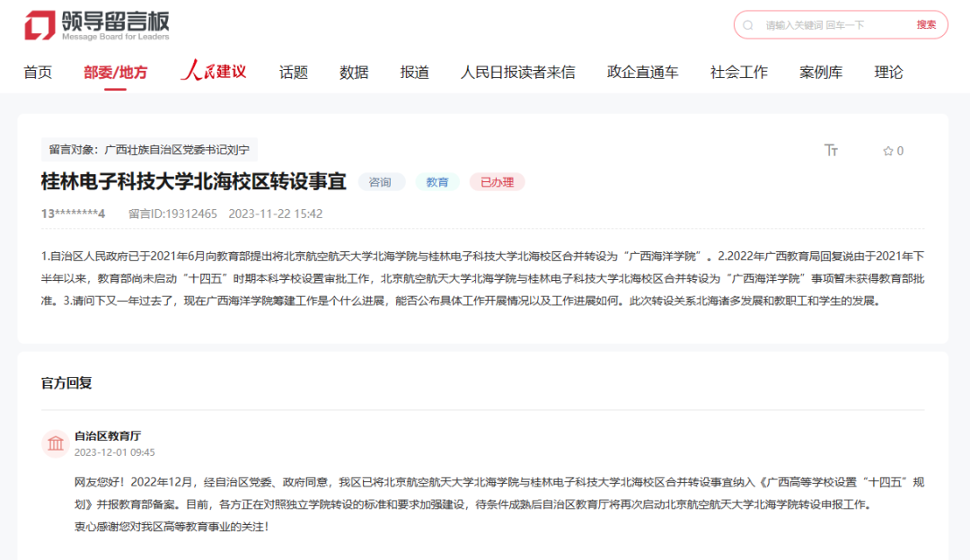The image size is (970, 560).
Task: Click the 留言对象 广西壮族自治区党委书记刘宁 label
Action: coord(149,150)
